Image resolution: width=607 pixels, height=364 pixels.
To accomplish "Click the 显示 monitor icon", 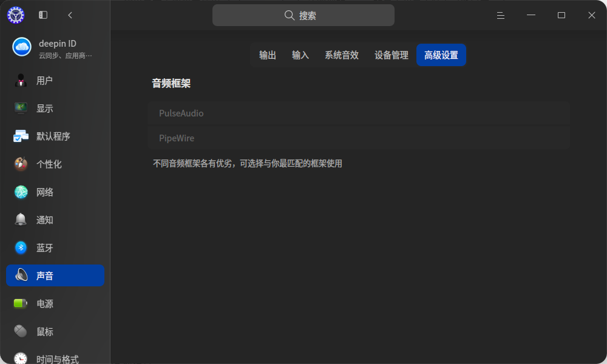I will 21,108.
